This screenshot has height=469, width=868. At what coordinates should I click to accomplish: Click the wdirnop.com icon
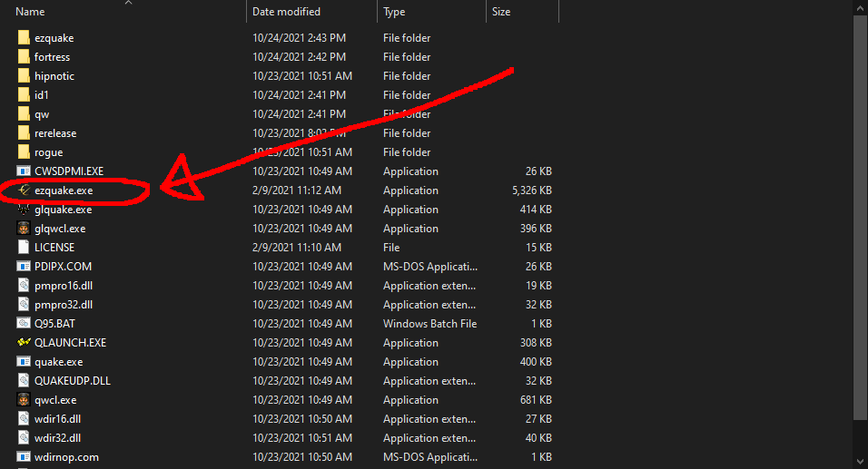point(24,457)
